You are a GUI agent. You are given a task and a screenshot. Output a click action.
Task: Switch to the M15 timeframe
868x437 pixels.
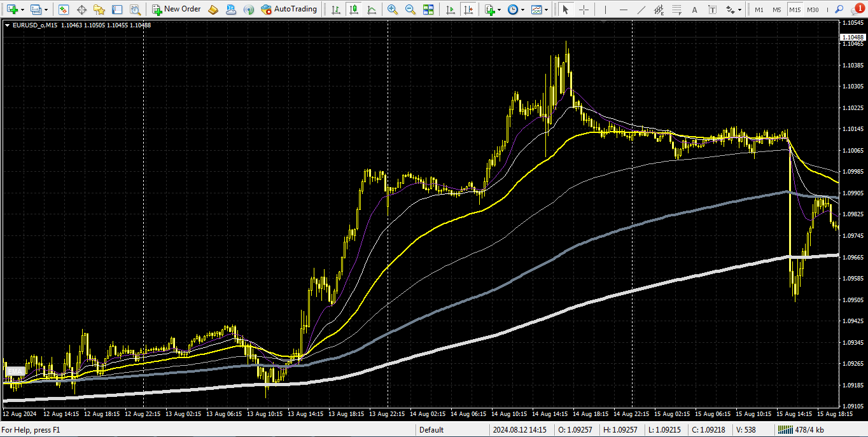(x=795, y=10)
